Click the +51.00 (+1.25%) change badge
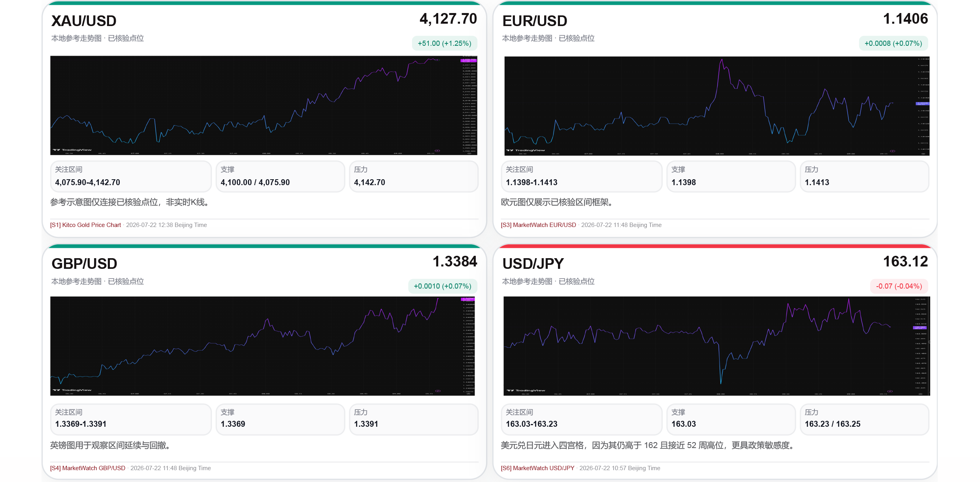This screenshot has height=482, width=980. pyautogui.click(x=445, y=43)
